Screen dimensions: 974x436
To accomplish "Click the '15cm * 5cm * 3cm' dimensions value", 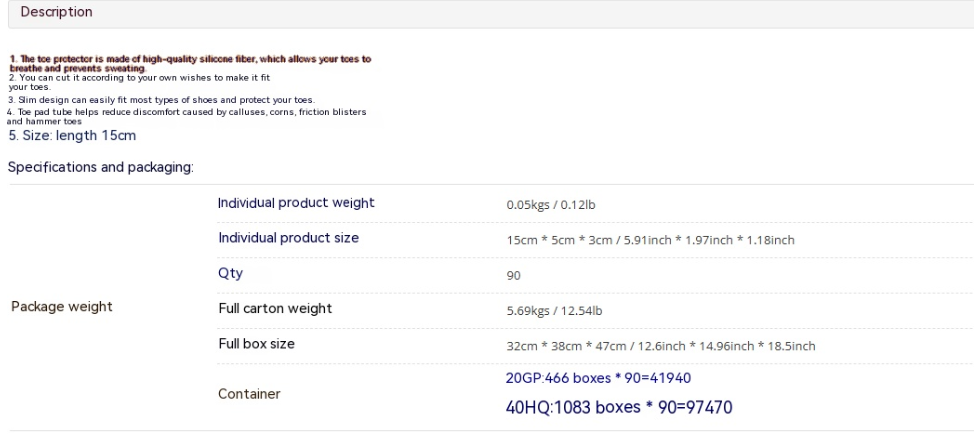I will (x=650, y=240).
